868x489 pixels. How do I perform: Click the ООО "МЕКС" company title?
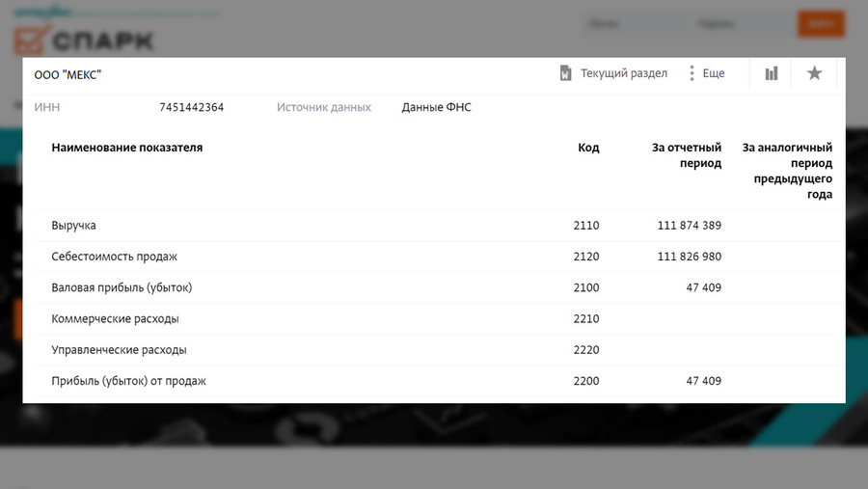pyautogui.click(x=68, y=75)
